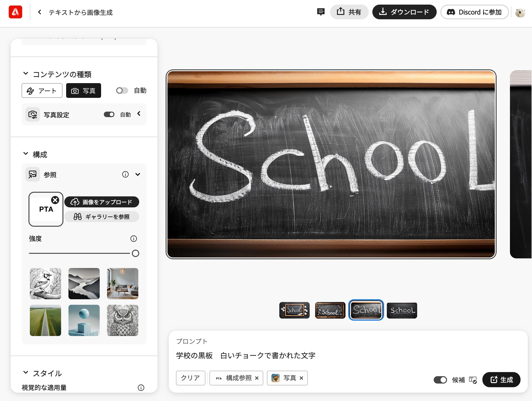This screenshot has width=532, height=401.
Task: Open the user profile avatar
Action: coord(520,12)
